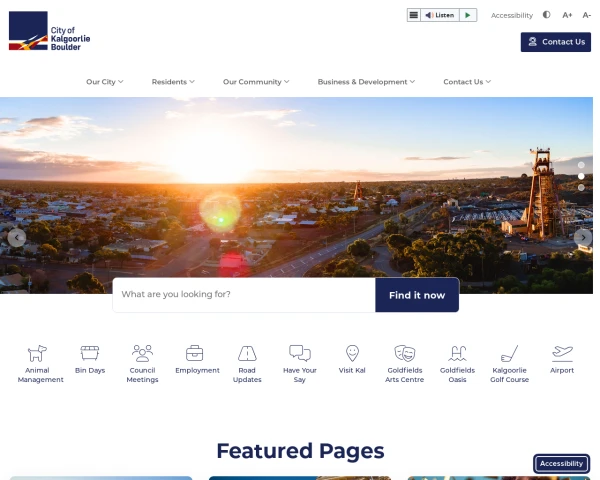Open the Listen widget menu icon
Viewport: 600px width, 480px height.
414,15
